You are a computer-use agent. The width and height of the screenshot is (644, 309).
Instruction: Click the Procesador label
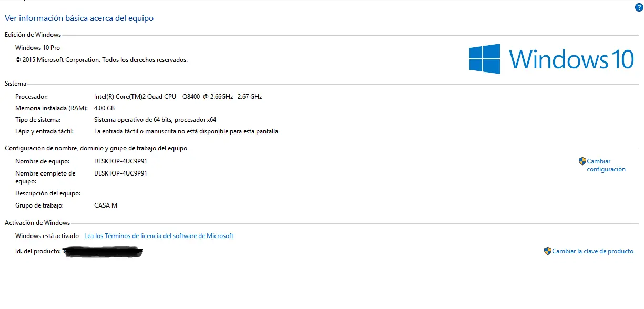coord(32,97)
